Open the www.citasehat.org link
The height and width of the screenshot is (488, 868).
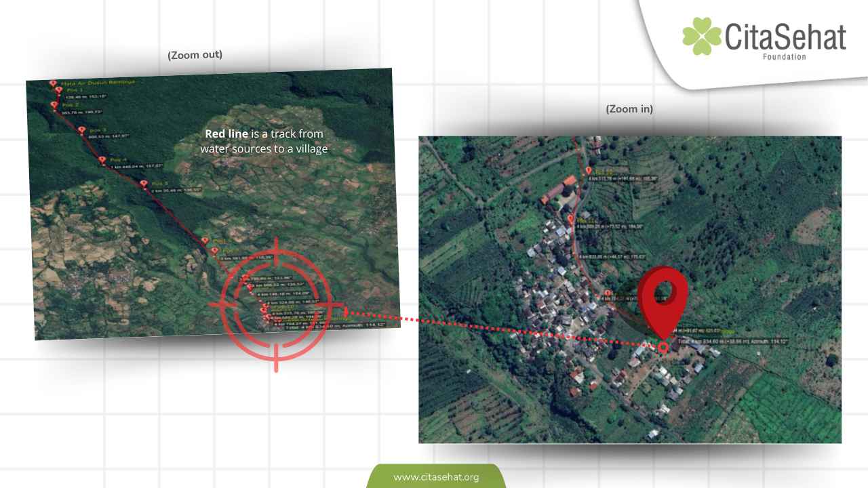[x=436, y=477]
